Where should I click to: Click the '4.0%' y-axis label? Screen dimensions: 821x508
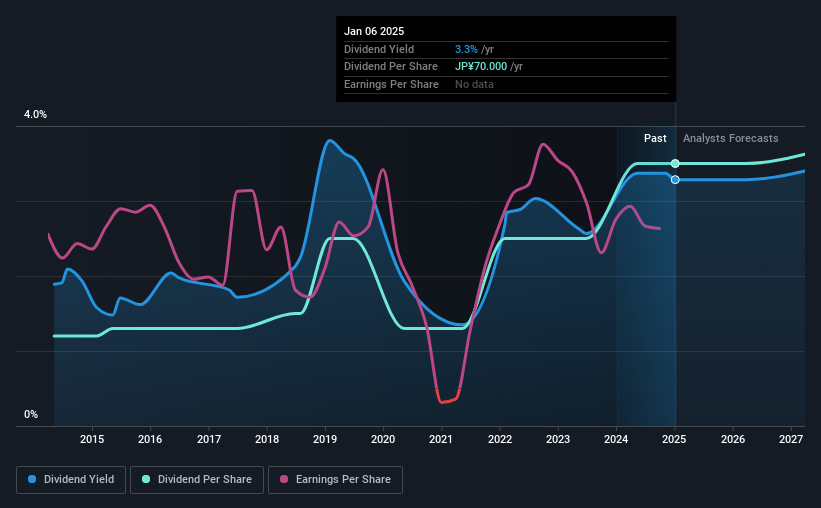pyautogui.click(x=35, y=114)
